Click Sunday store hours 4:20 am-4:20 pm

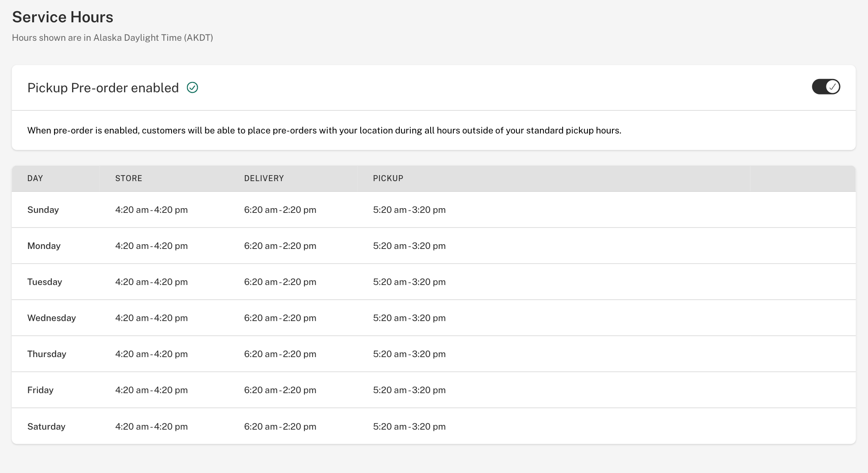click(151, 210)
